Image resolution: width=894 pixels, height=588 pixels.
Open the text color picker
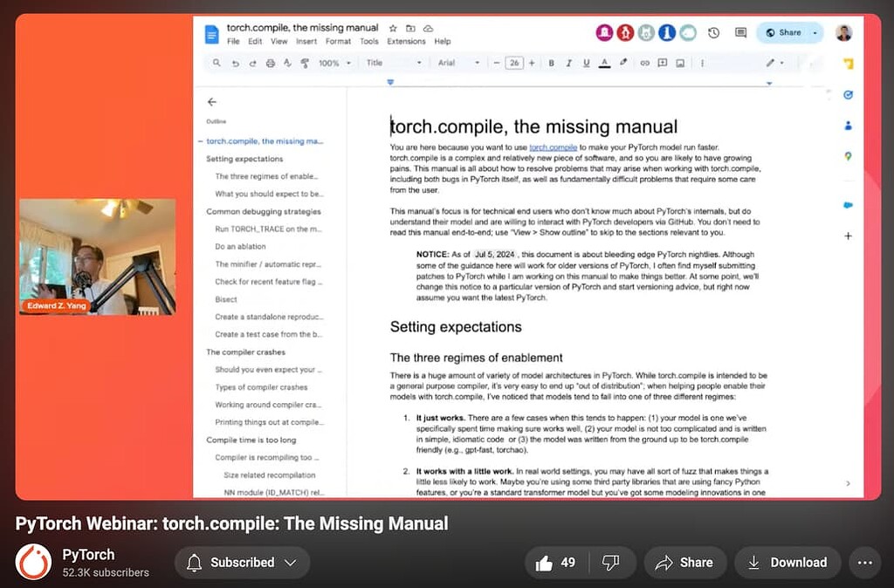[x=604, y=63]
